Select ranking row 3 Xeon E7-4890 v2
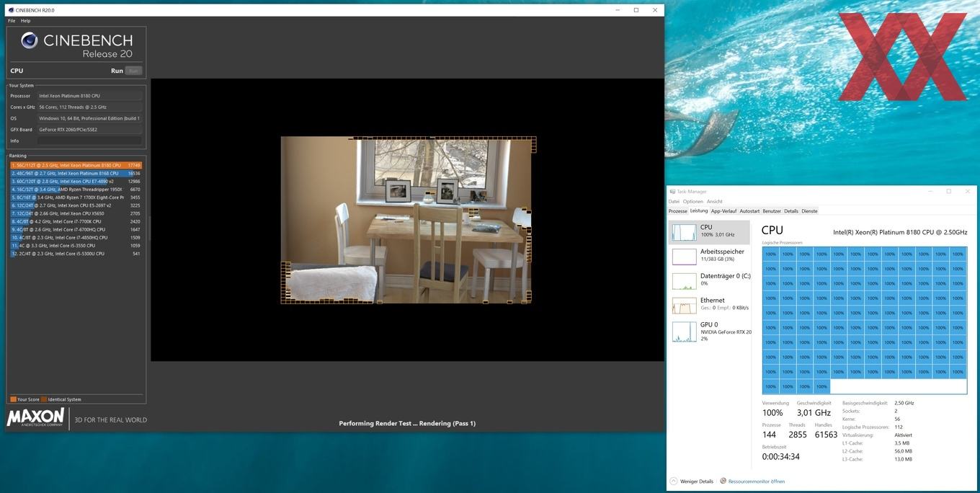Screen dimensions: 980x493 (x=76, y=181)
